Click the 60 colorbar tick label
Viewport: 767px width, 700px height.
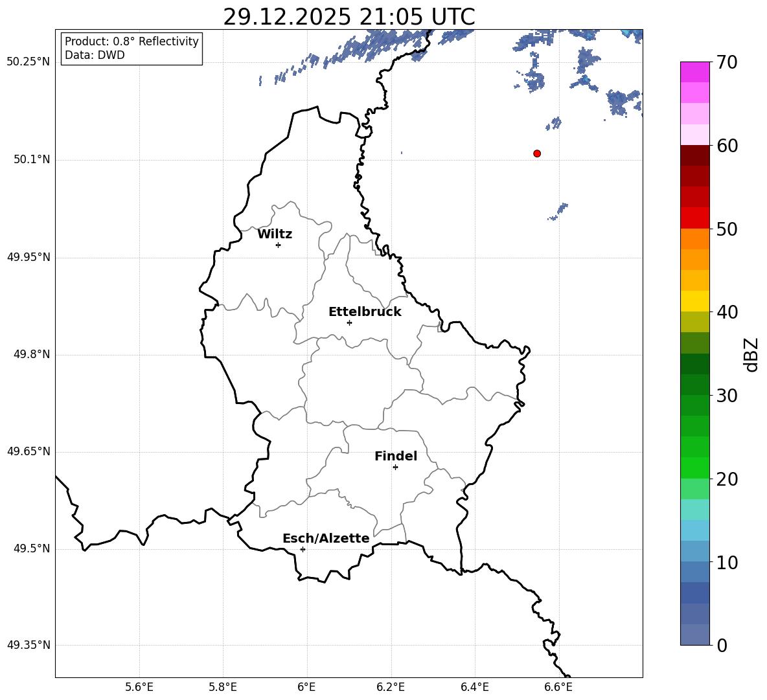[727, 146]
